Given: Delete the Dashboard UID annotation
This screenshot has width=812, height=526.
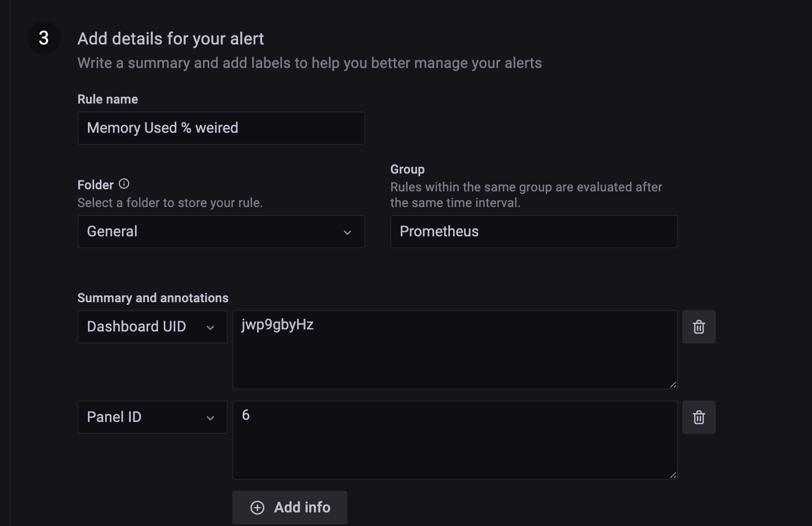Looking at the screenshot, I should tap(698, 327).
